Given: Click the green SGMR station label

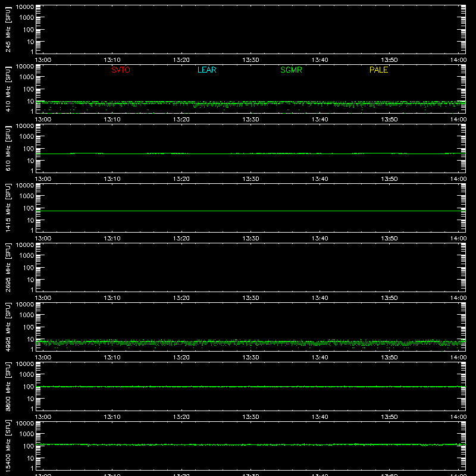Looking at the screenshot, I should (x=291, y=70).
